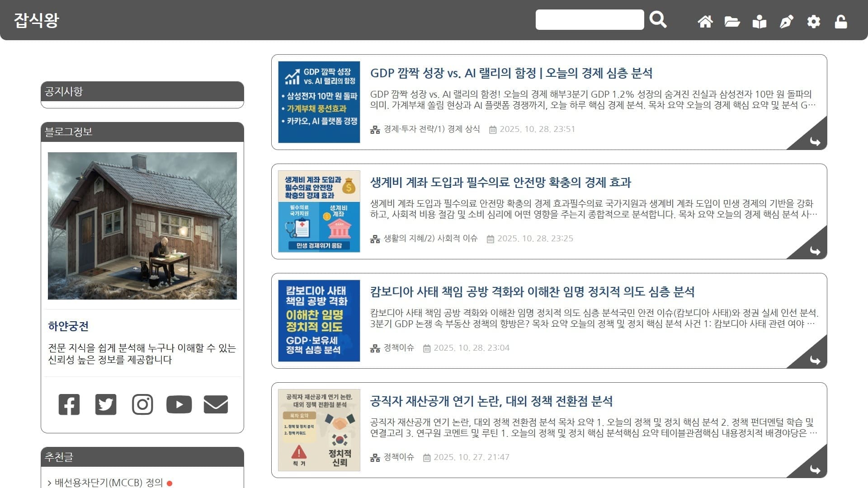Open the Instagram social icon
Viewport: 868px width, 488px height.
pyautogui.click(x=142, y=404)
